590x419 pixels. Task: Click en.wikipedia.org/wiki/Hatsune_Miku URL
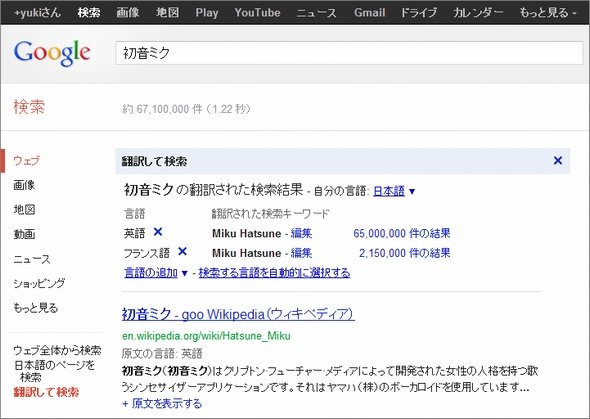(206, 336)
